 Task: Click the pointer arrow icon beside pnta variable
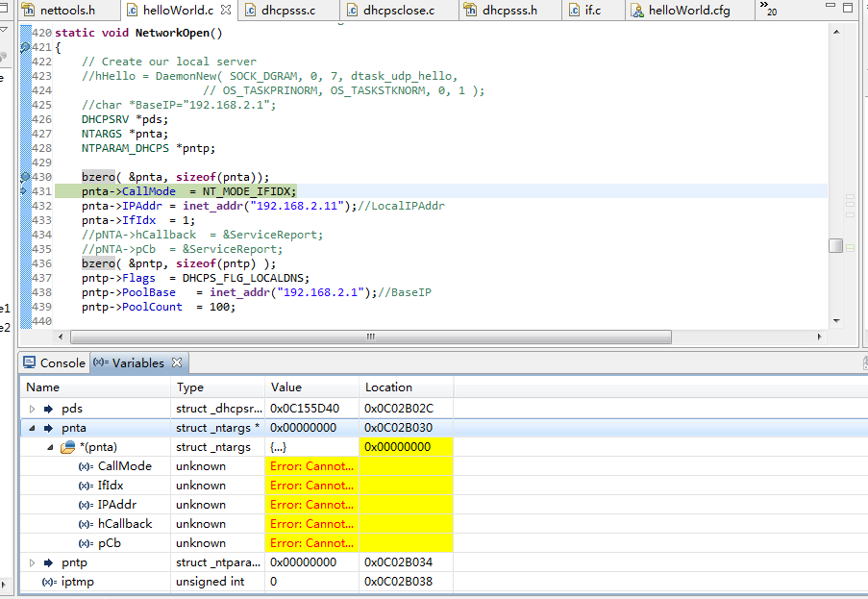(x=47, y=427)
